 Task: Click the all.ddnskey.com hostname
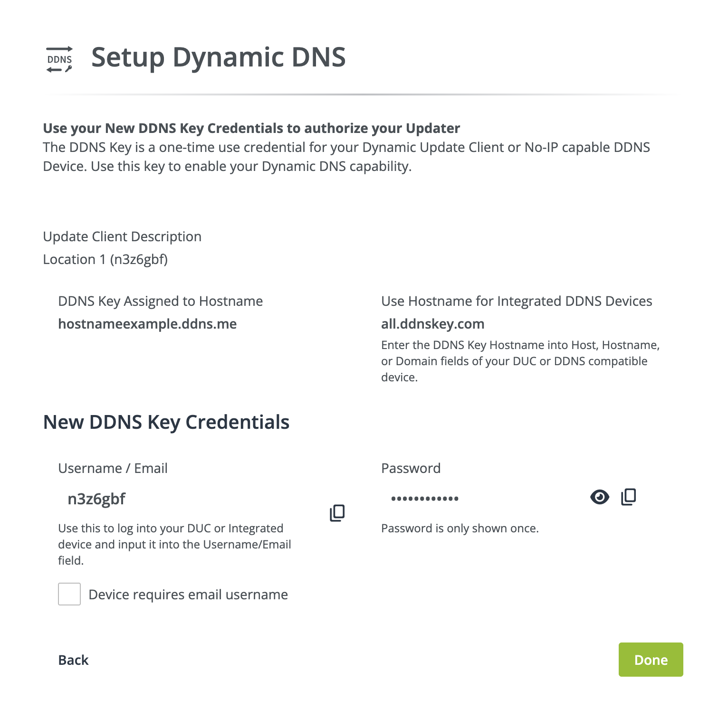tap(432, 323)
